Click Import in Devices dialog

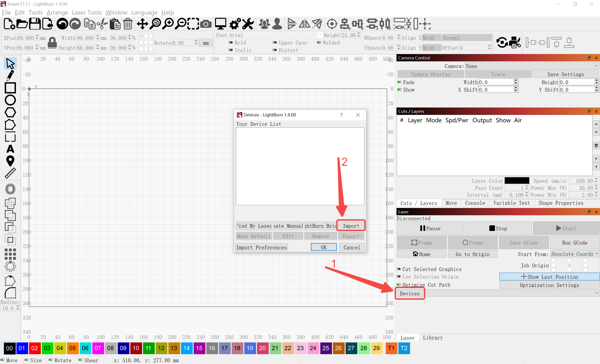tap(351, 226)
